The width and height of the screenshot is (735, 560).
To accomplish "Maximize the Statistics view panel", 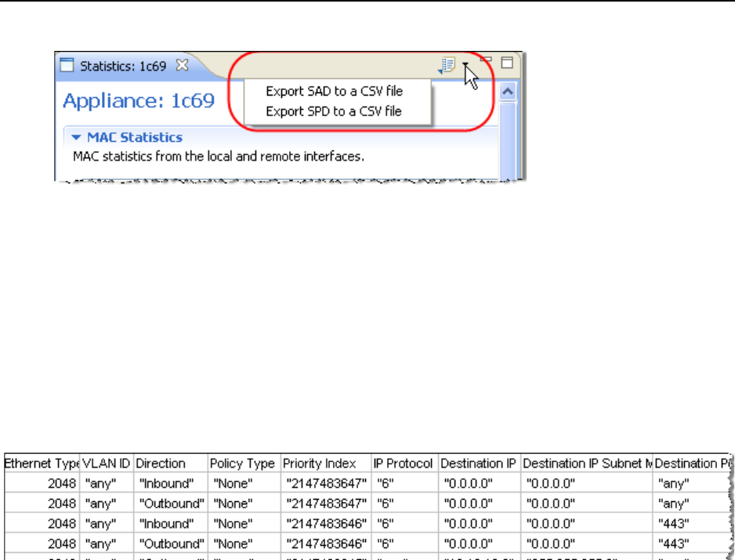I will [x=507, y=63].
